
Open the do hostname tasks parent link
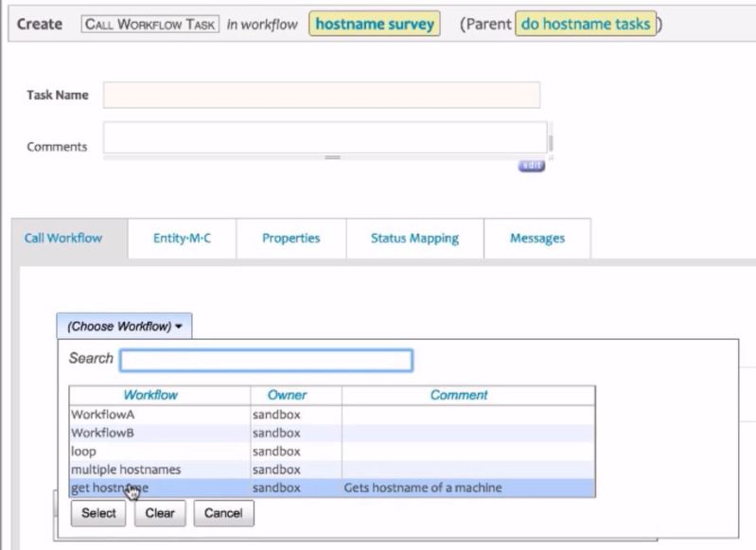[586, 24]
